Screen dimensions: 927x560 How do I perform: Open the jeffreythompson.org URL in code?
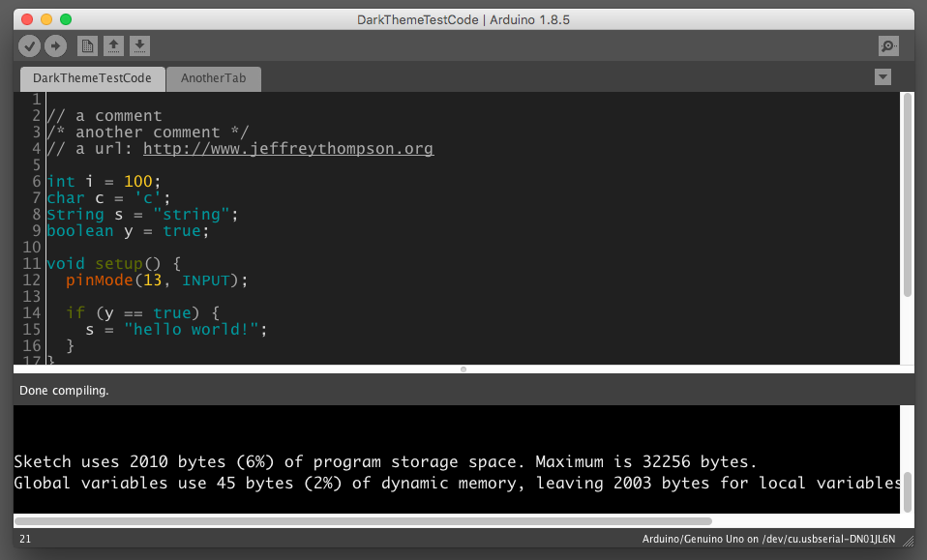287,149
